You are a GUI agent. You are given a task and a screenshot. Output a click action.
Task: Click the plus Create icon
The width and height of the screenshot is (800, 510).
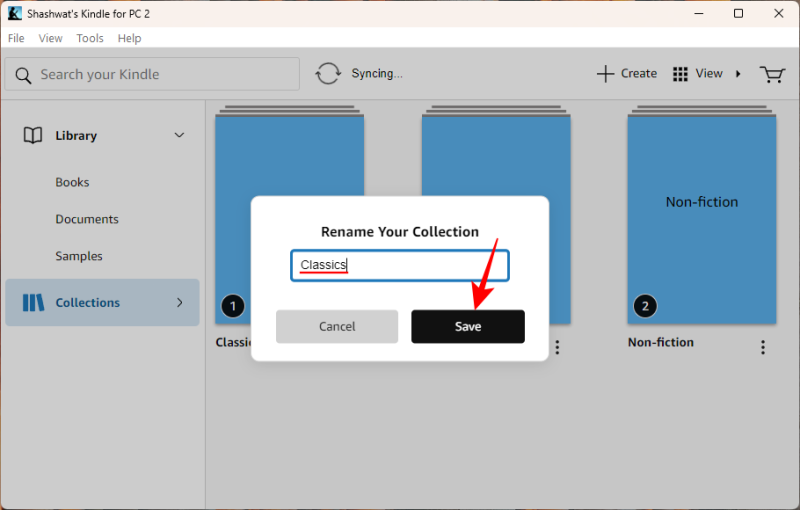pyautogui.click(x=605, y=74)
